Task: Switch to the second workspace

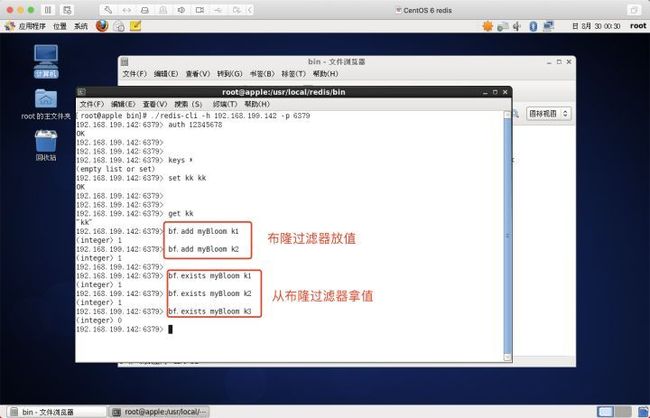Action: [623, 412]
